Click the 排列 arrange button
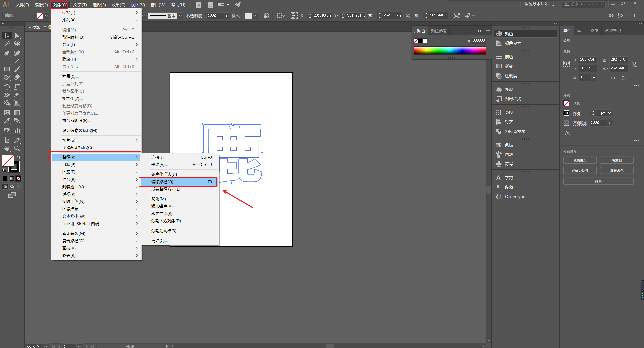Screen dimensions: 644x348 [598, 181]
